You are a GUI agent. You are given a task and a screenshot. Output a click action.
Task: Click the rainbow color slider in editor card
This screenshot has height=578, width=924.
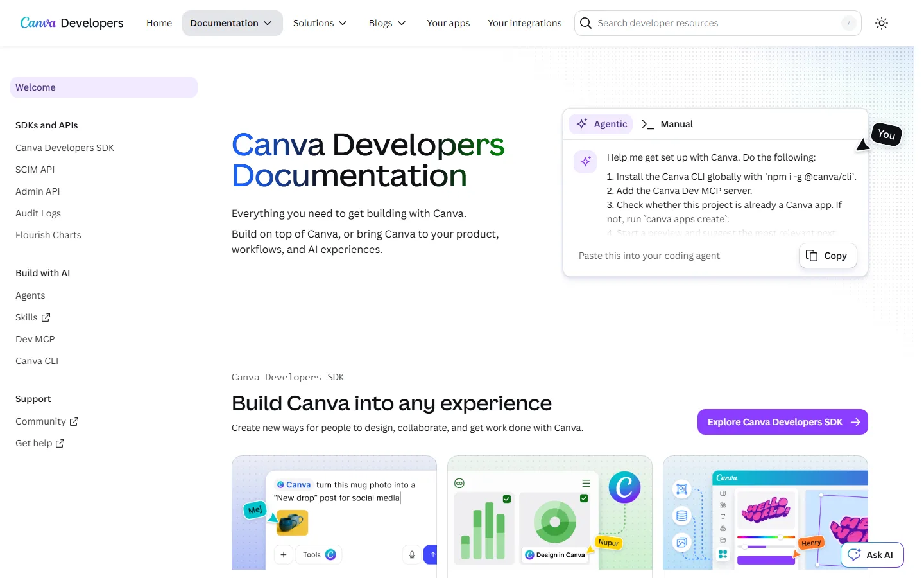coord(766,537)
